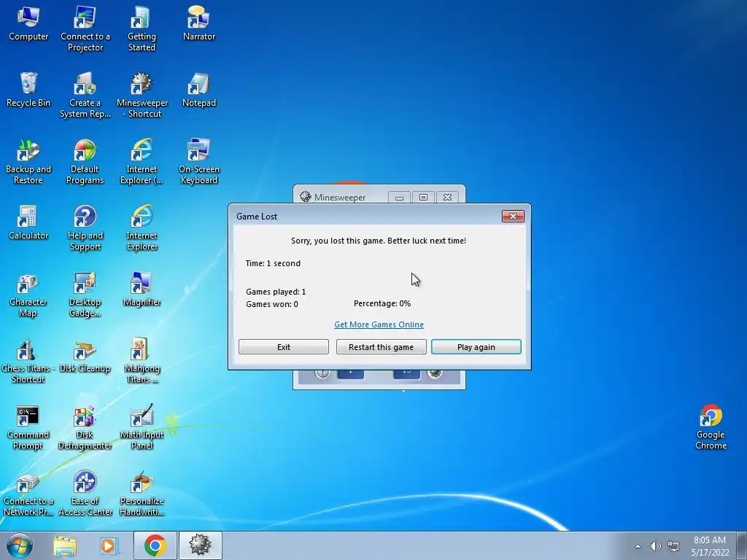Image resolution: width=747 pixels, height=560 pixels.
Task: Click the Play again button
Action: pyautogui.click(x=476, y=346)
